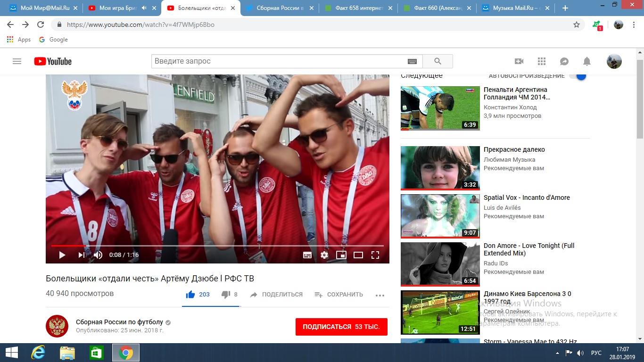Image resolution: width=644 pixels, height=362 pixels.
Task: Open Windows Start menu
Action: [x=11, y=353]
